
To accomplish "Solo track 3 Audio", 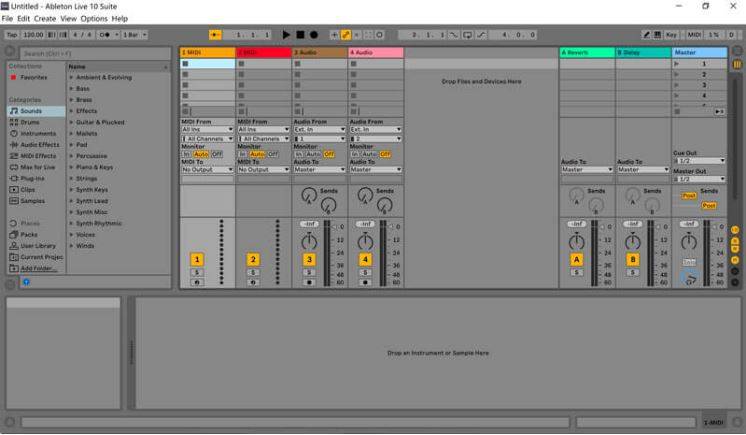I will (x=309, y=272).
